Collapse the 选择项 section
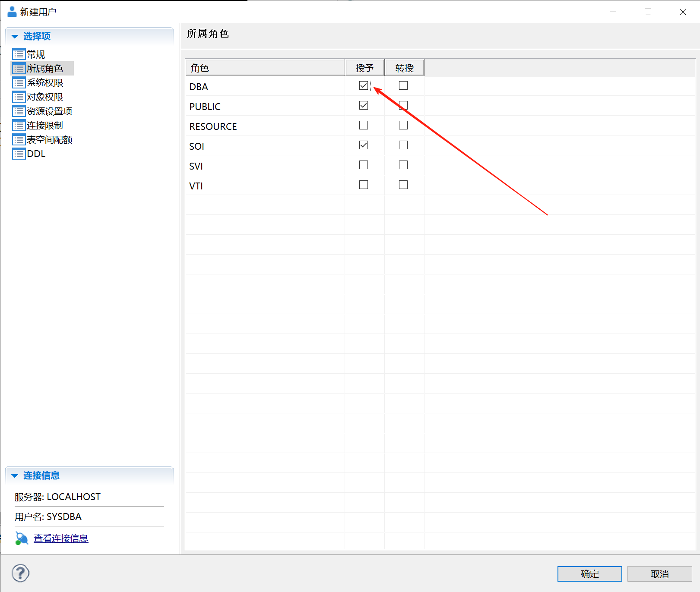 tap(15, 37)
